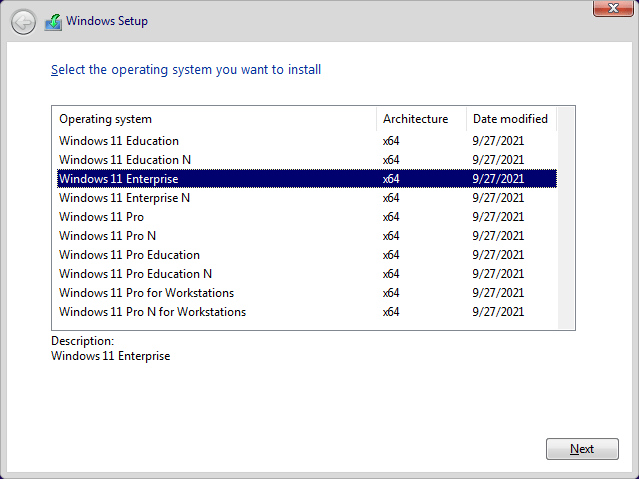Click the 9/27/2021 date of Pro Education row
This screenshot has width=639, height=479.
pyautogui.click(x=498, y=255)
